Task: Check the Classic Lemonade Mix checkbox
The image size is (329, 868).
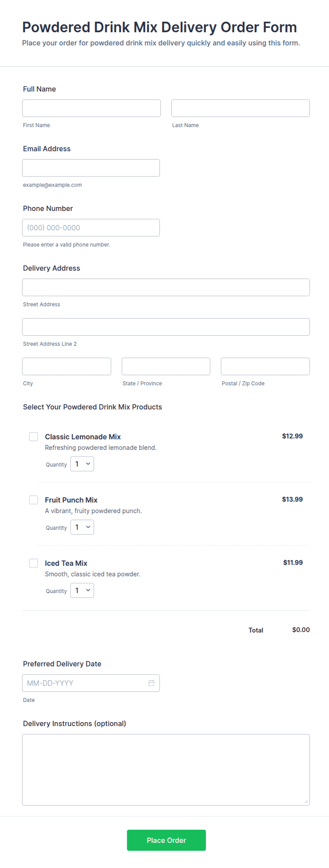Action: click(x=34, y=437)
